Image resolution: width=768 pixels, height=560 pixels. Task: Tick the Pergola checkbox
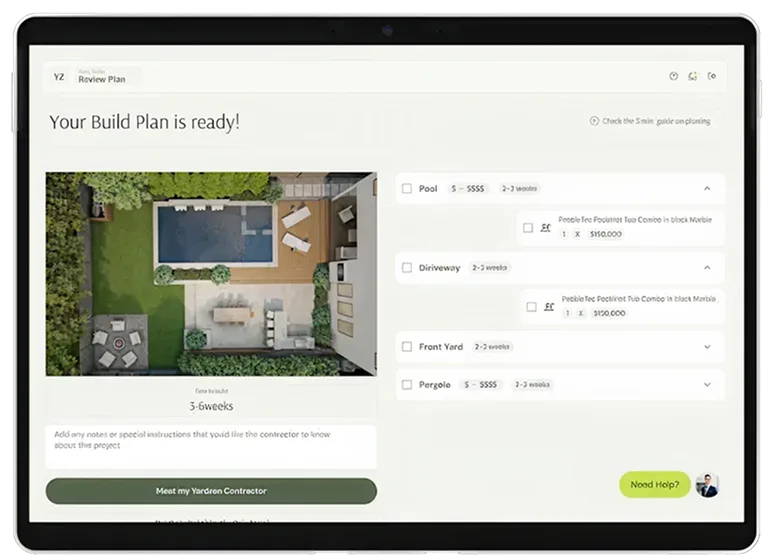click(x=407, y=385)
